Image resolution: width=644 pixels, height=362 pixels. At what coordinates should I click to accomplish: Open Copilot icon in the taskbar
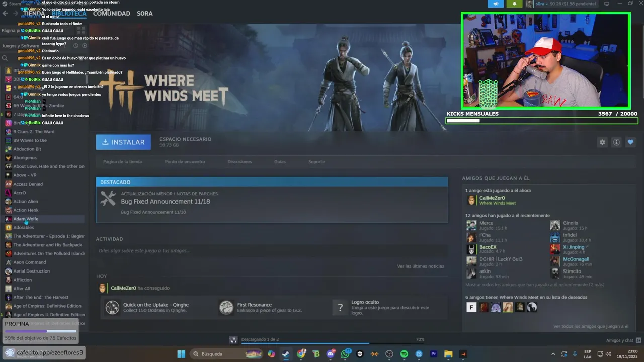[271, 354]
